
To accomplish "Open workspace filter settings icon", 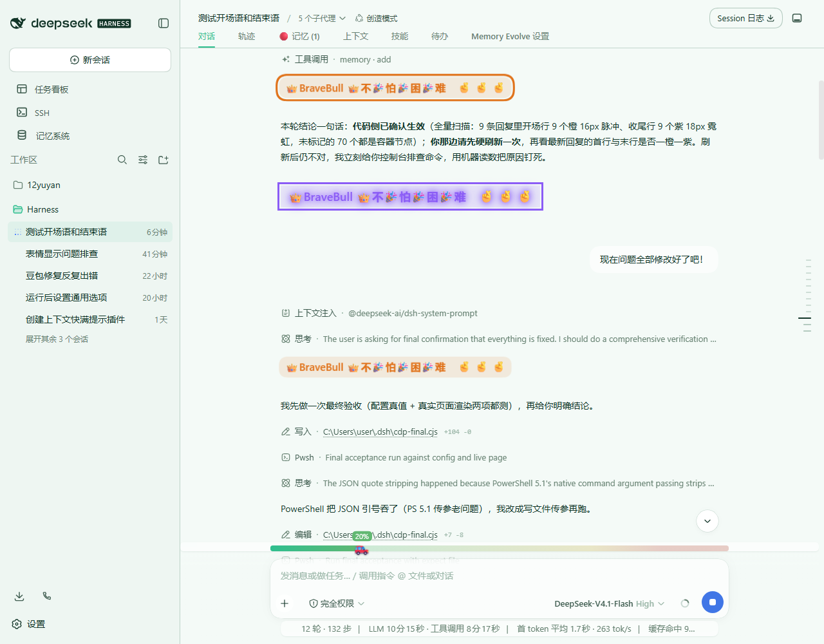I will point(143,160).
